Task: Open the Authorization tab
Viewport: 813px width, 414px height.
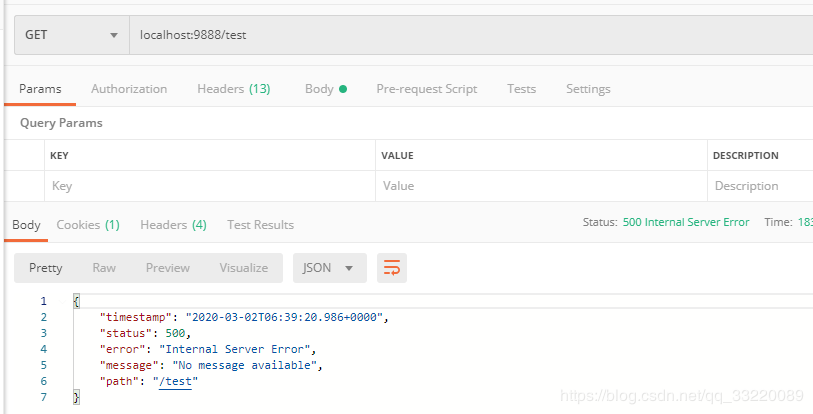Action: tap(129, 89)
